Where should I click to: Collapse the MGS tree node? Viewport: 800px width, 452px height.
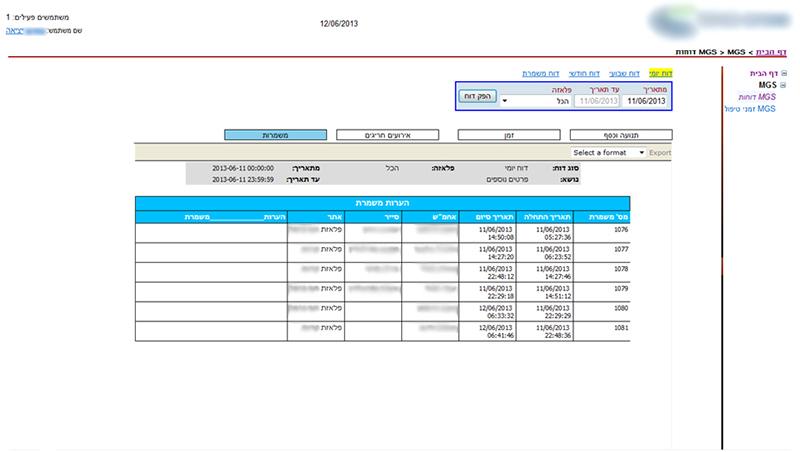783,85
